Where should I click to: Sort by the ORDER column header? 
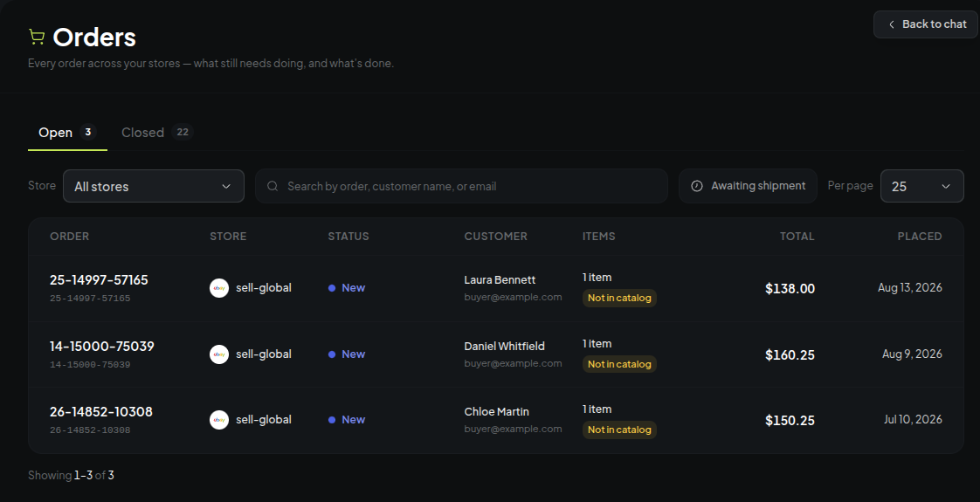coord(69,236)
